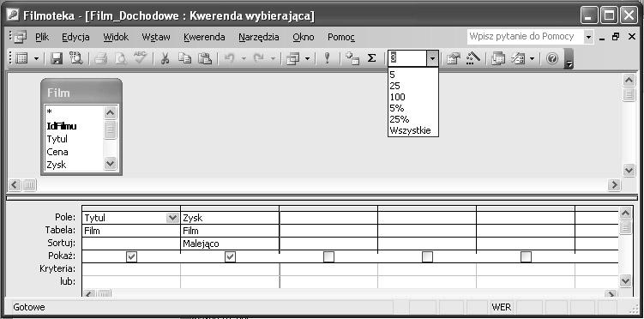The width and height of the screenshot is (644, 319).
Task: Run the query with exclamation icon
Action: pyautogui.click(x=327, y=58)
